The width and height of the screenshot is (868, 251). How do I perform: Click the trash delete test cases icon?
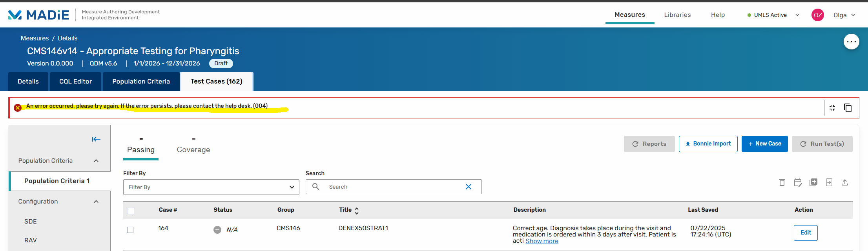click(782, 182)
